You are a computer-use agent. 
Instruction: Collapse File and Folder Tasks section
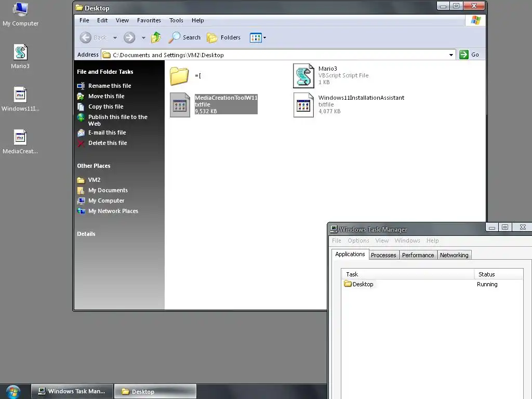click(x=105, y=72)
